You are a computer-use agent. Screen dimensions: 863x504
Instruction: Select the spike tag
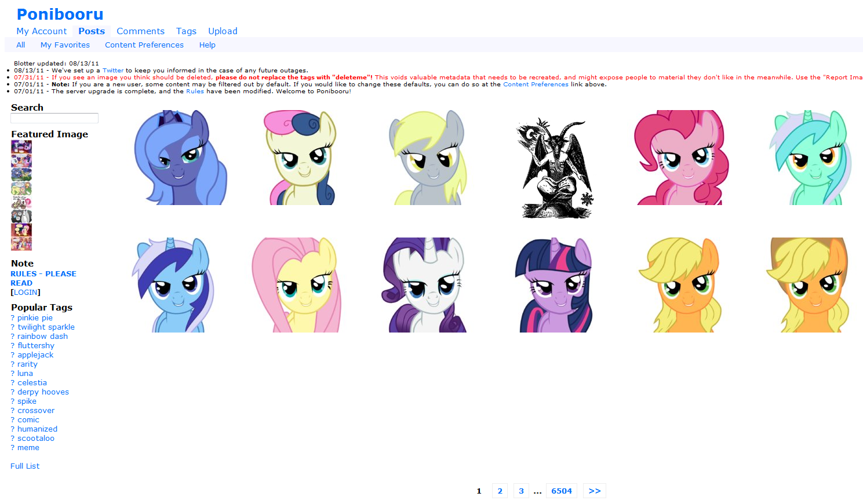pyautogui.click(x=27, y=401)
